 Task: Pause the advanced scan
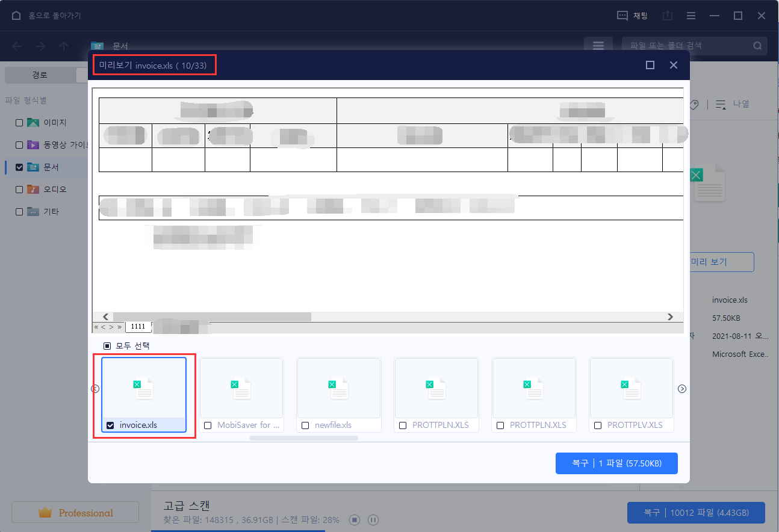coord(373,519)
